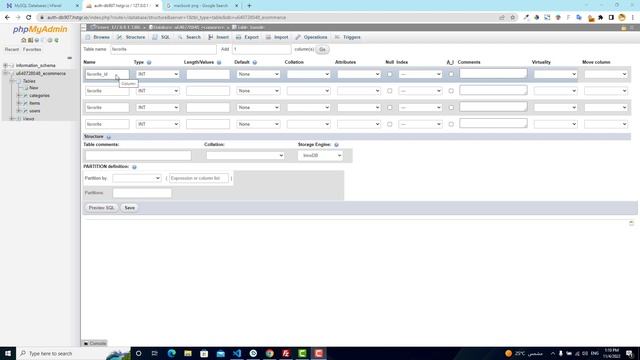The image size is (640, 360).
Task: Select the users table in the tree
Action: pyautogui.click(x=35, y=111)
